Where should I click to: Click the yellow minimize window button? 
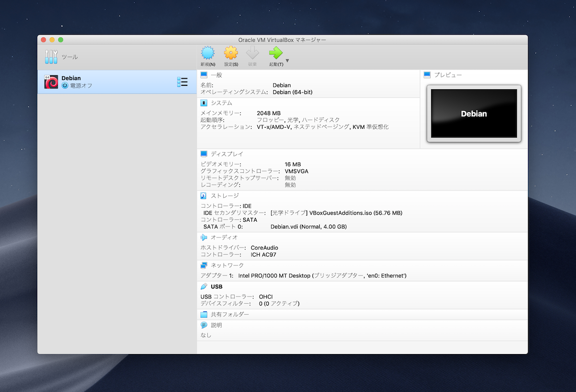coord(52,40)
